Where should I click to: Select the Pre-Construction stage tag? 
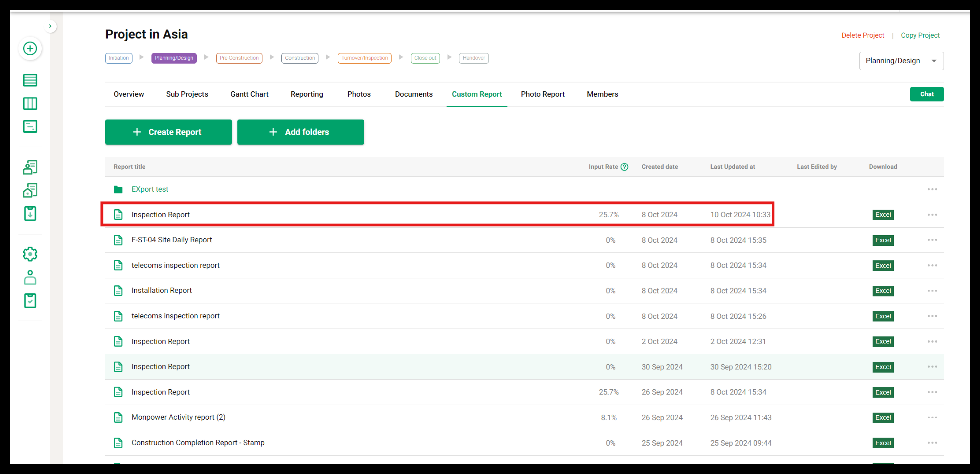(x=239, y=58)
